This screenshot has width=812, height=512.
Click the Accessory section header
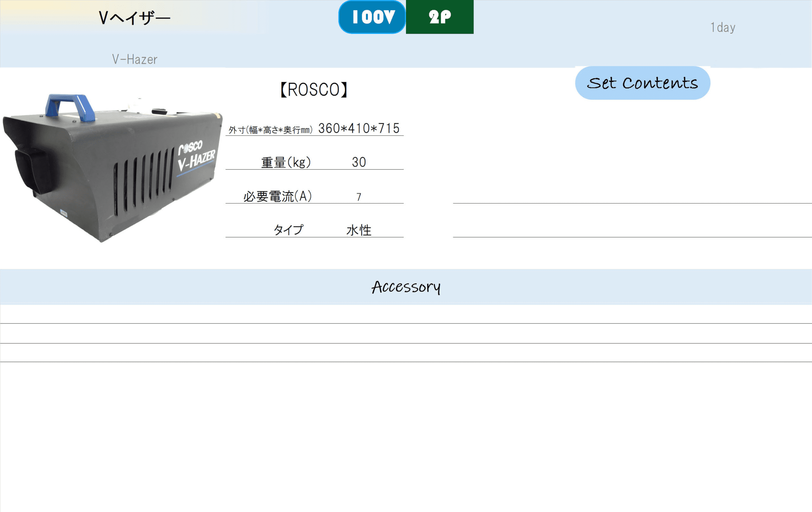click(406, 287)
